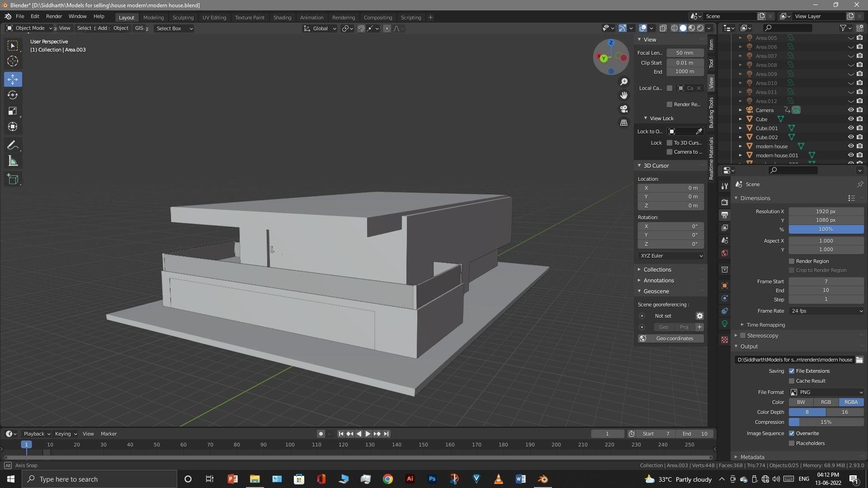Open Object properties tab icon

click(x=725, y=286)
